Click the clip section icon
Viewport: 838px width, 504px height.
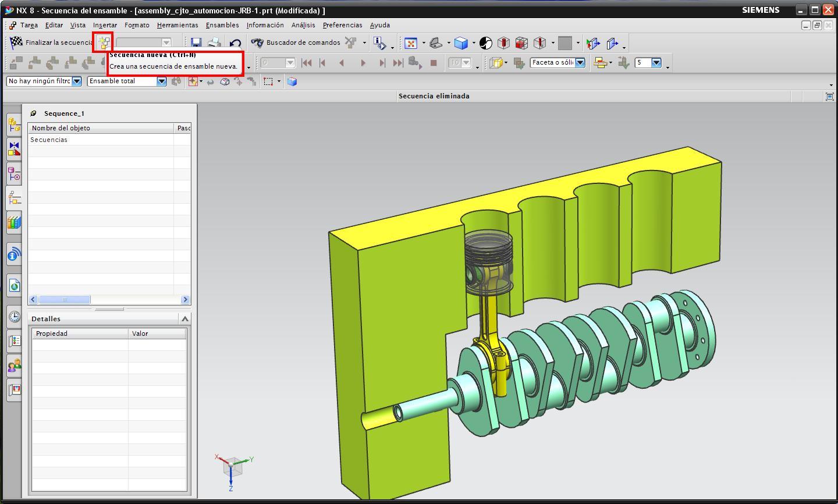click(540, 43)
